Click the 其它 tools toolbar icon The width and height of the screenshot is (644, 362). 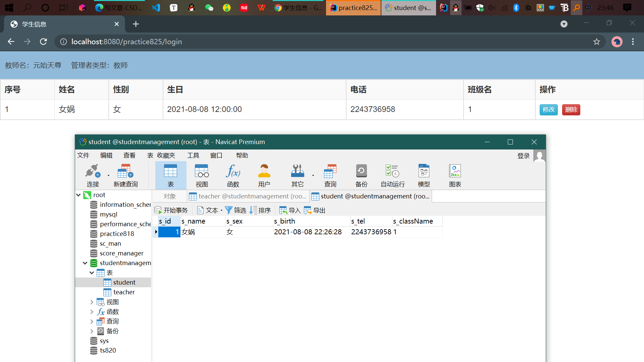[297, 175]
